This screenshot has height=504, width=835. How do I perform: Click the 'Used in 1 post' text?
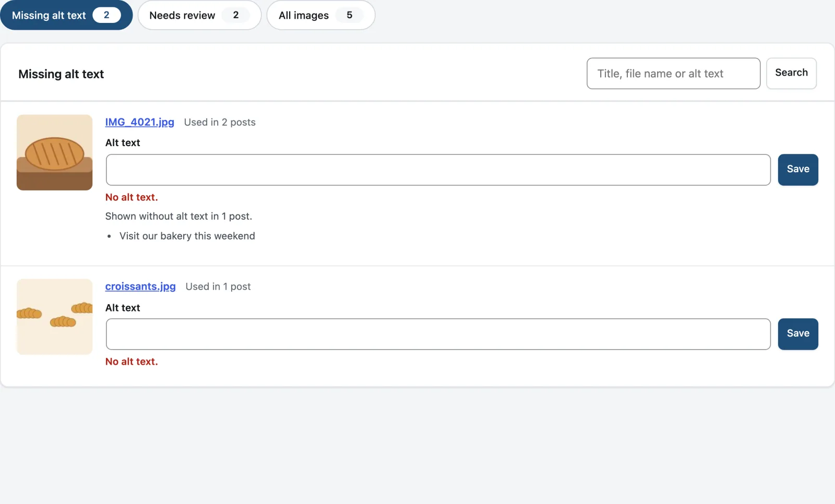click(x=218, y=286)
